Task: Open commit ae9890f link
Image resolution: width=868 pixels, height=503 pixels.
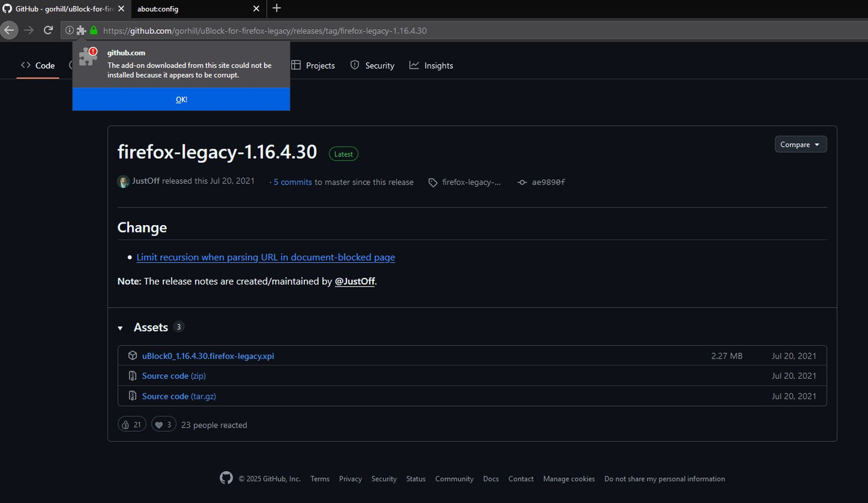Action: [549, 182]
